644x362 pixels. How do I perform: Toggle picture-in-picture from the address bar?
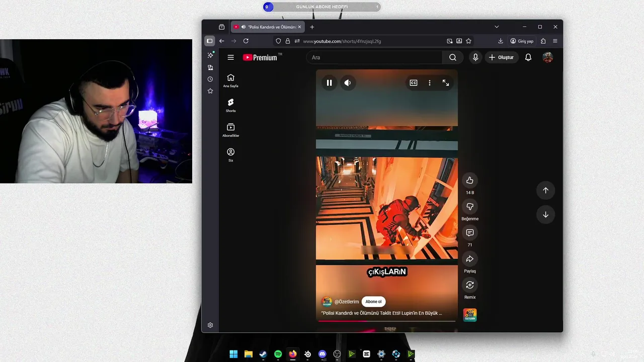click(x=450, y=41)
